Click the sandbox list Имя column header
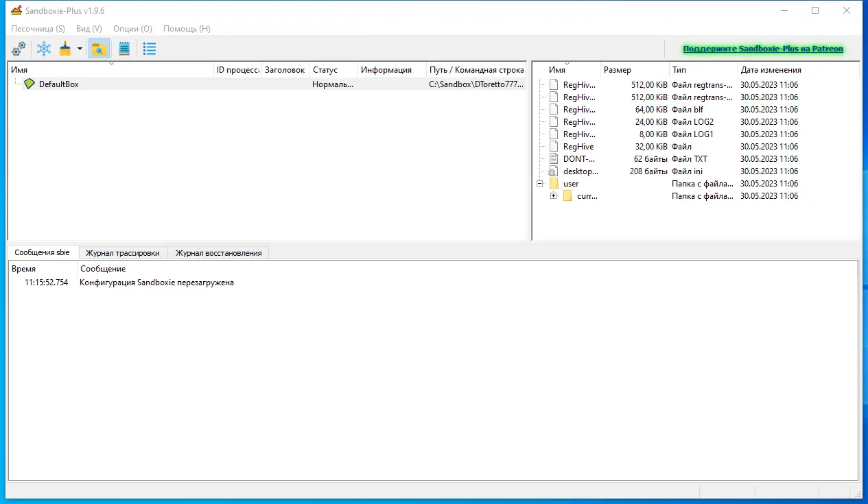 coord(110,70)
